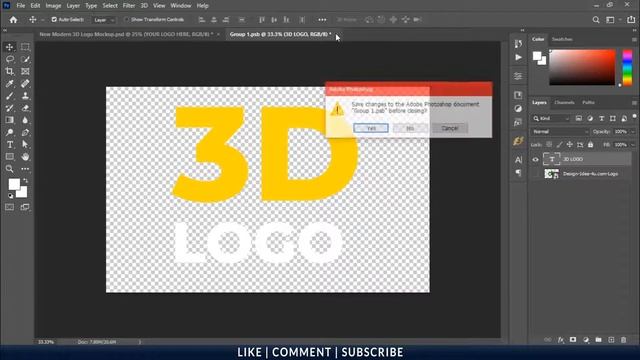Viewport: 640px width, 360px height.
Task: Toggle the layer filtering on/off switch
Action: [x=635, y=117]
